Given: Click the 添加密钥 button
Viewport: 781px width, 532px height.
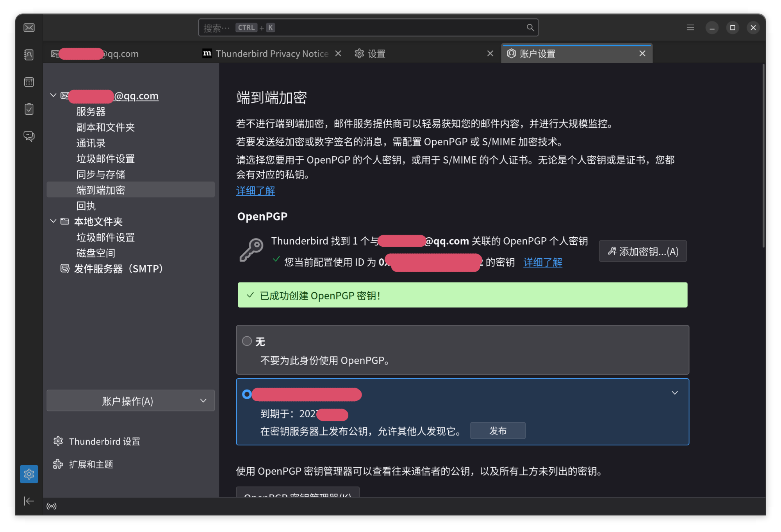Looking at the screenshot, I should pyautogui.click(x=642, y=251).
